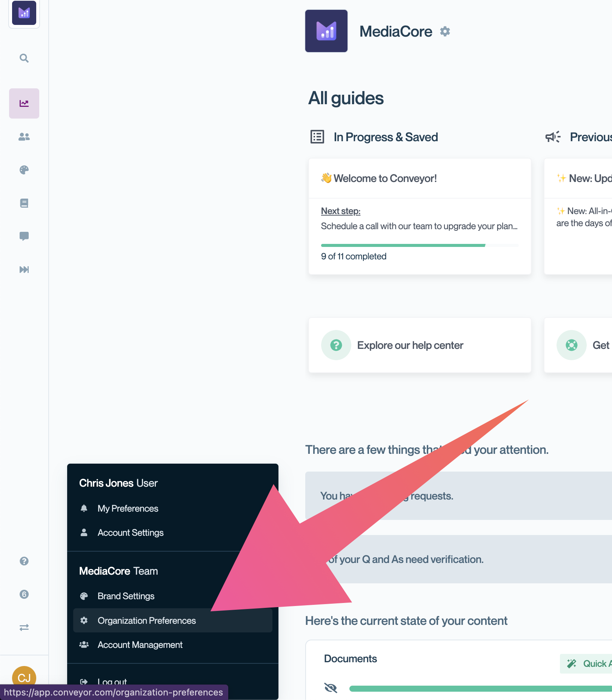Click the bell icon beside My Preferences
Screen dimensions: 612x700
point(84,508)
